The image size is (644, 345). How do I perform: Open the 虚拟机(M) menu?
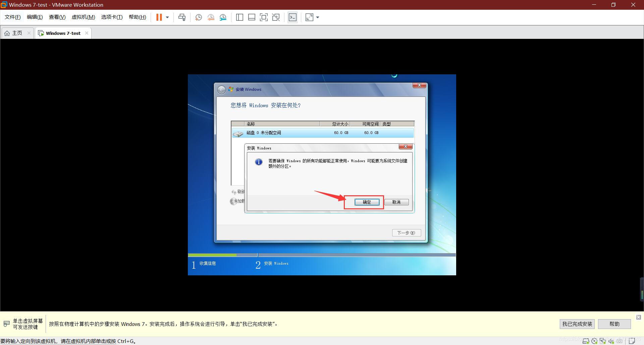click(84, 17)
